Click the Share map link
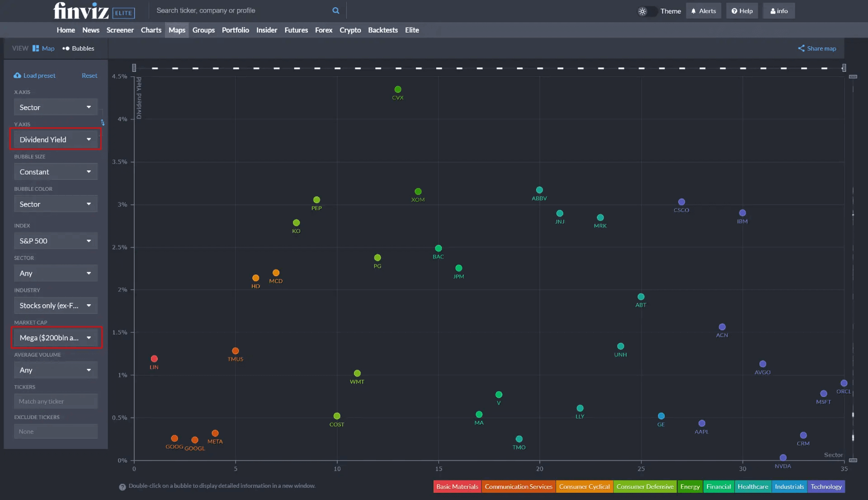Viewport: 868px width, 500px height. [x=817, y=48]
